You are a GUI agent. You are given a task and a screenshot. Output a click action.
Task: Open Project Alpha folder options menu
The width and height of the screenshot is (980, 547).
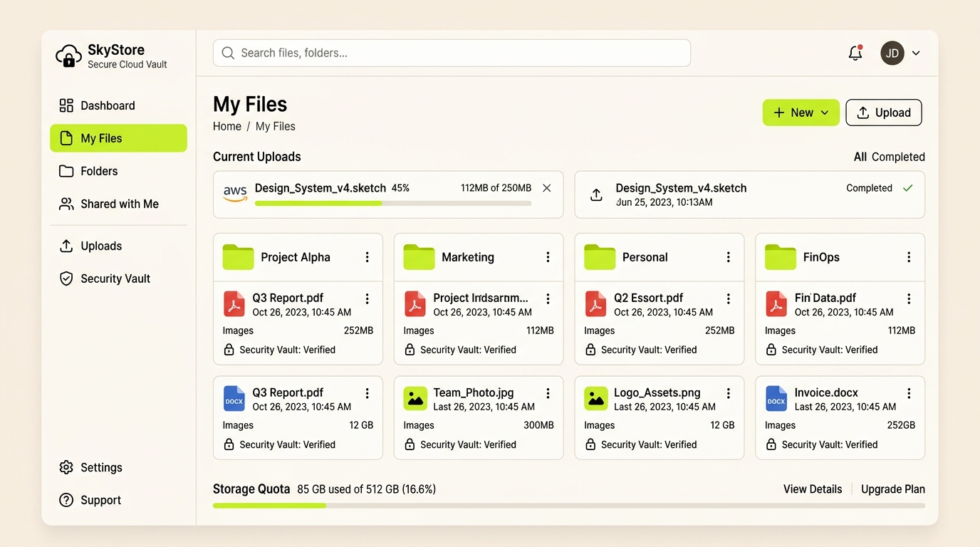pyautogui.click(x=367, y=257)
